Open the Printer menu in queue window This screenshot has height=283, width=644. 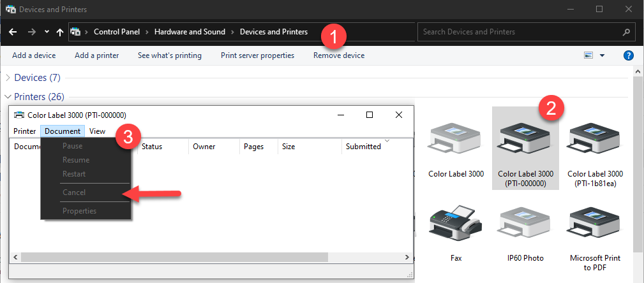tap(25, 131)
